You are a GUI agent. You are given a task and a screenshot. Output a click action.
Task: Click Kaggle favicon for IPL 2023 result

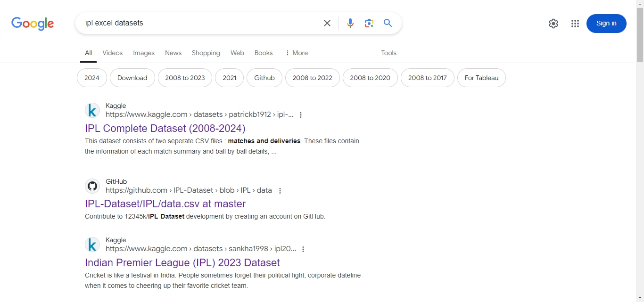click(92, 245)
